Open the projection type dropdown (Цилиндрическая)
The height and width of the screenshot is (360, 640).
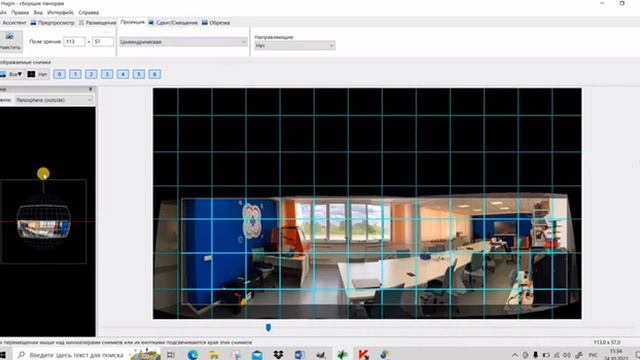point(183,42)
